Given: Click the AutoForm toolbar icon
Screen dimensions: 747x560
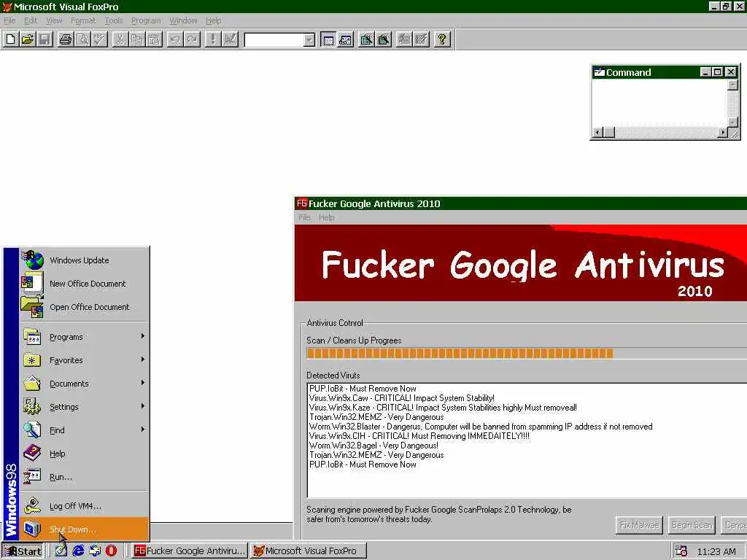Looking at the screenshot, I should tap(404, 39).
